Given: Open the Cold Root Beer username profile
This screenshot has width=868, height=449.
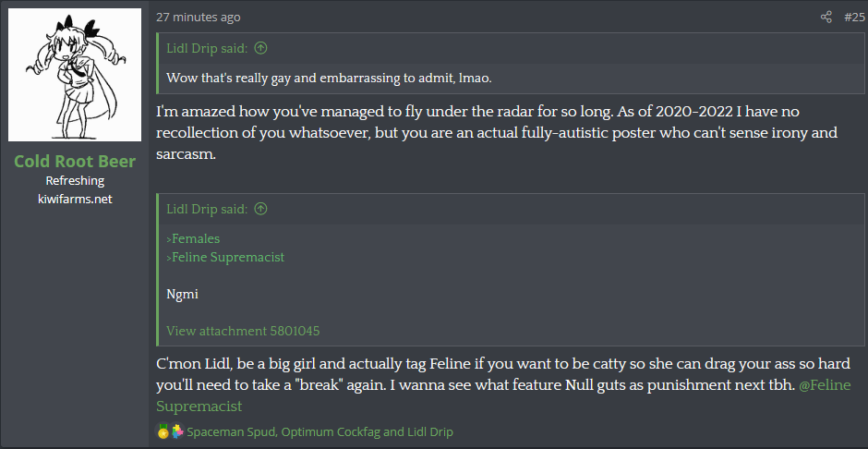Looking at the screenshot, I should click(x=75, y=162).
